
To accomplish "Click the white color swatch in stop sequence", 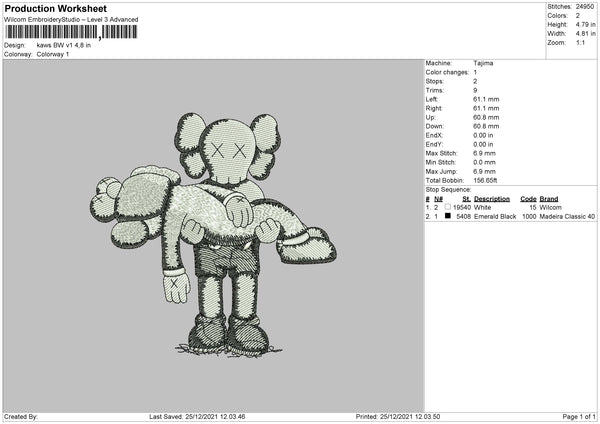I will click(x=447, y=207).
